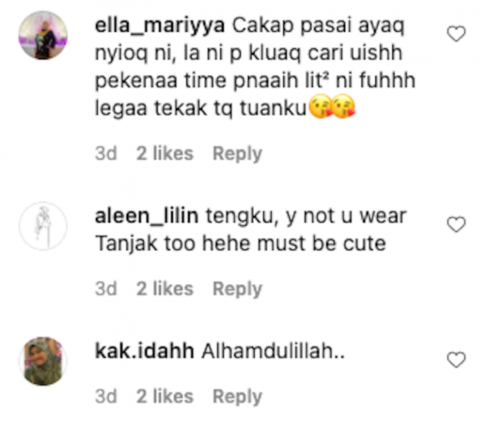
Task: Reply to aleen_lilin's Tanjak comment
Action: (238, 289)
